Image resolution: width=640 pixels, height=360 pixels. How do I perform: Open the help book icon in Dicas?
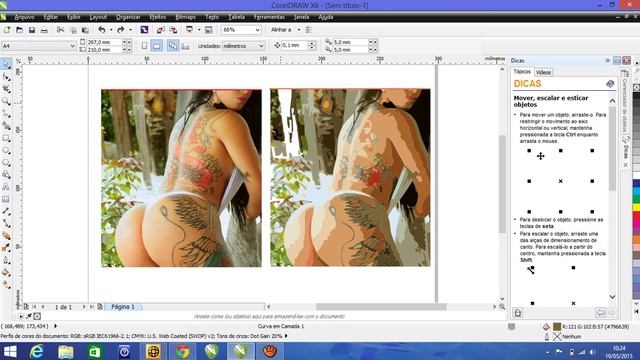[610, 84]
